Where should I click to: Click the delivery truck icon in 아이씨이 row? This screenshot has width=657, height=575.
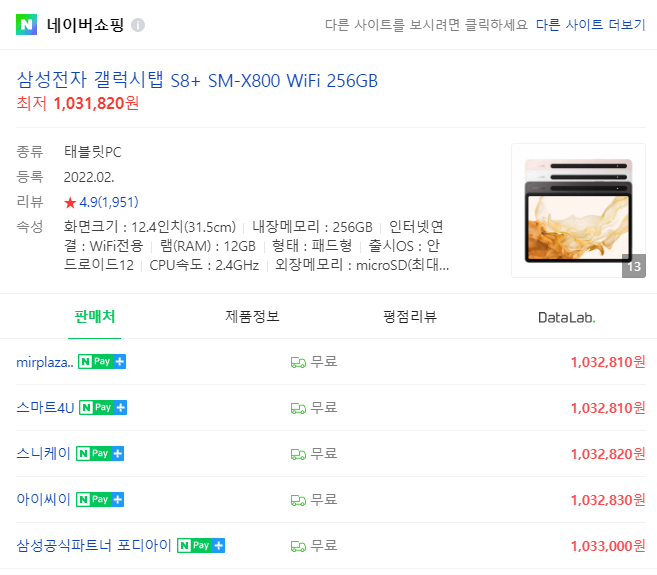(298, 500)
